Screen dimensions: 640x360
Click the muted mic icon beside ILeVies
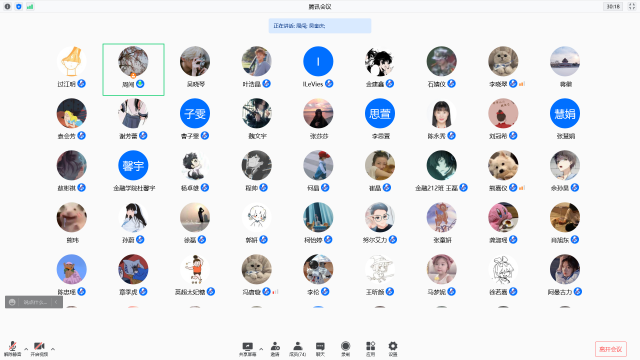pyautogui.click(x=329, y=84)
